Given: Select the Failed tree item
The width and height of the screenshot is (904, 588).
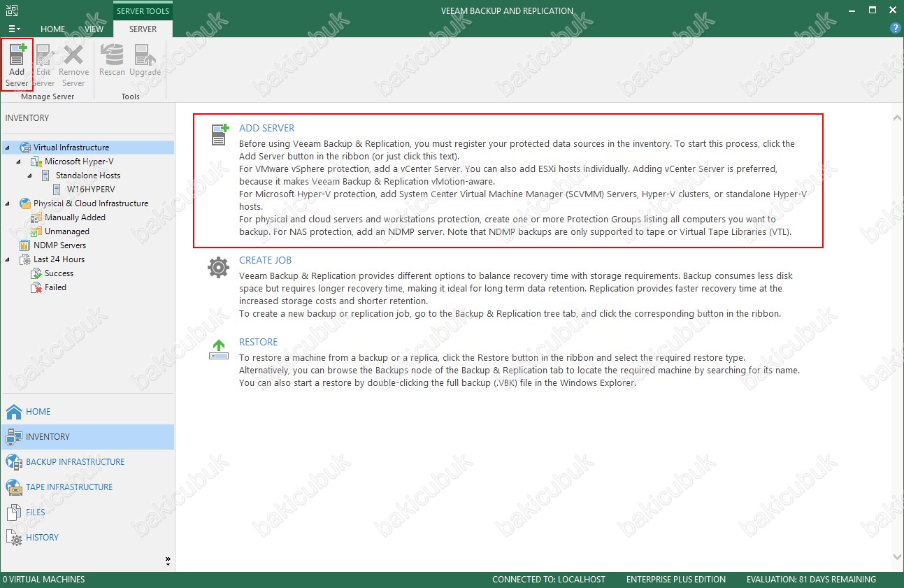Looking at the screenshot, I should click(55, 287).
